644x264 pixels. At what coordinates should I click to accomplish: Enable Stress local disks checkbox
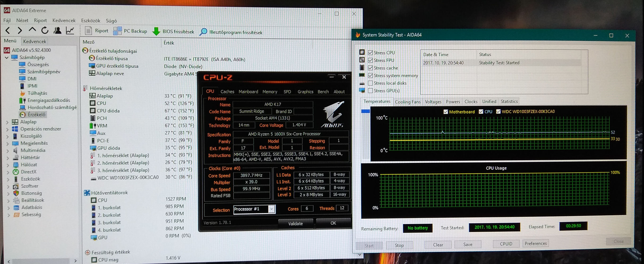[x=370, y=83]
